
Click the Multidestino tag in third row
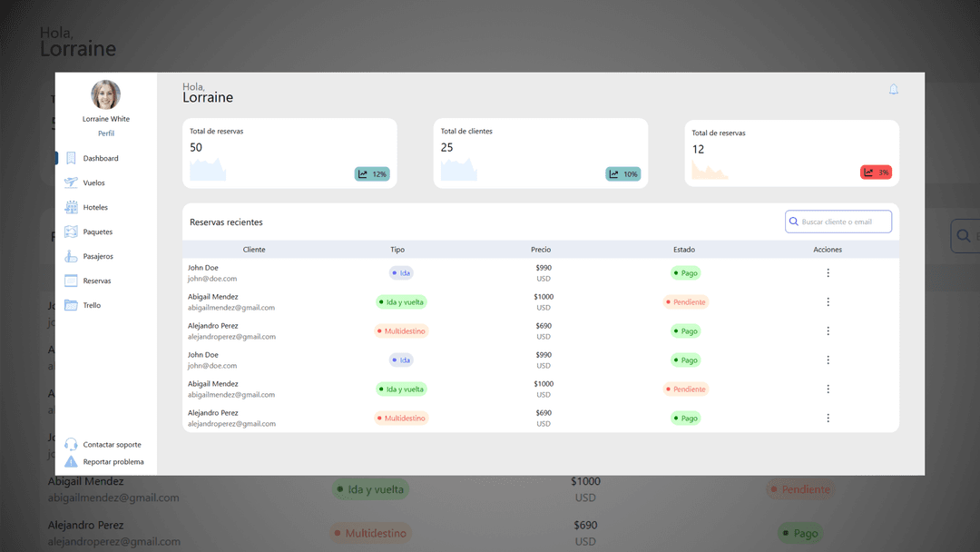[401, 331]
